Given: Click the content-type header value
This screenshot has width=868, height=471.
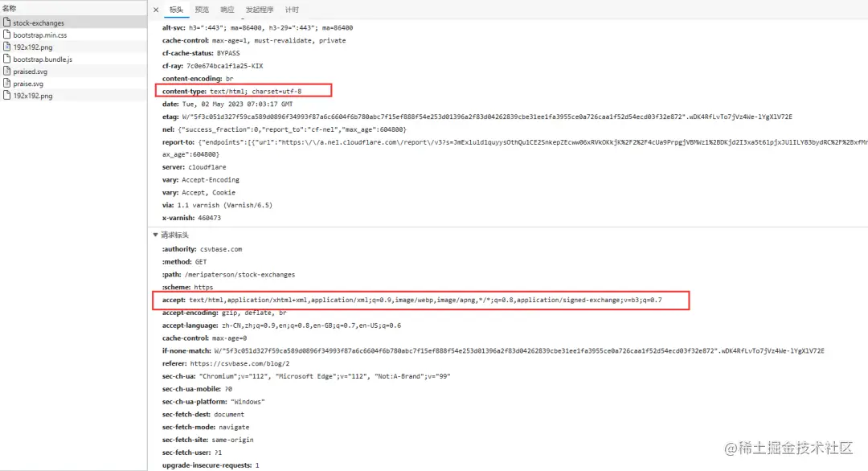Looking at the screenshot, I should point(256,92).
